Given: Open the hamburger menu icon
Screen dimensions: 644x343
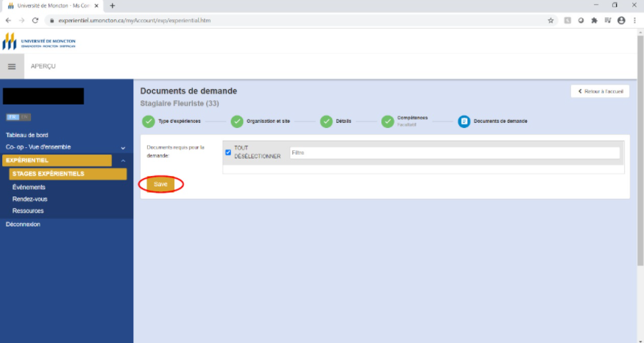Looking at the screenshot, I should click(x=12, y=66).
